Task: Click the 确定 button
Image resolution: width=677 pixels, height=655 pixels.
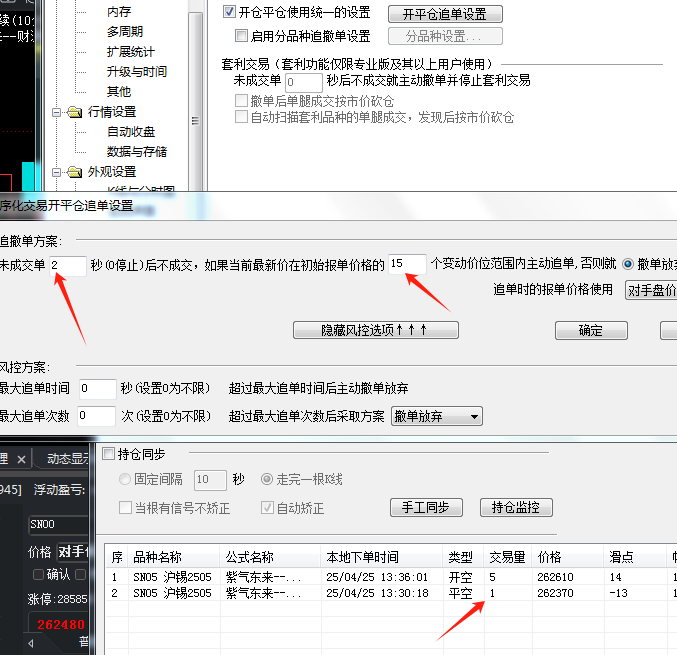Action: point(591,331)
